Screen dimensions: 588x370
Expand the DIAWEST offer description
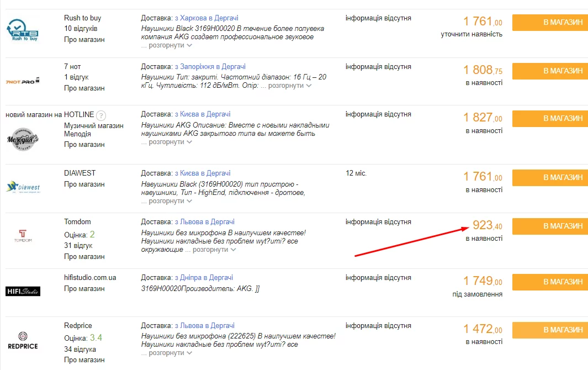[170, 201]
